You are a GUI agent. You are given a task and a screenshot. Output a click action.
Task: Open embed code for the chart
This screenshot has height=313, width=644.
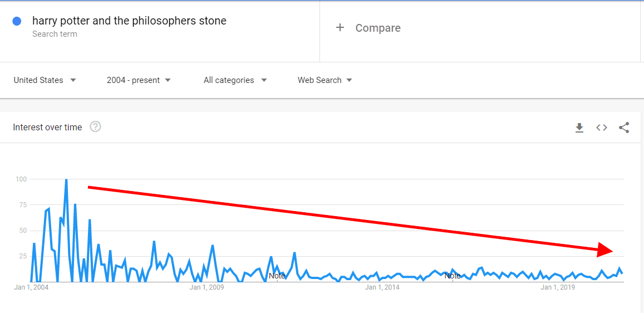pos(602,128)
